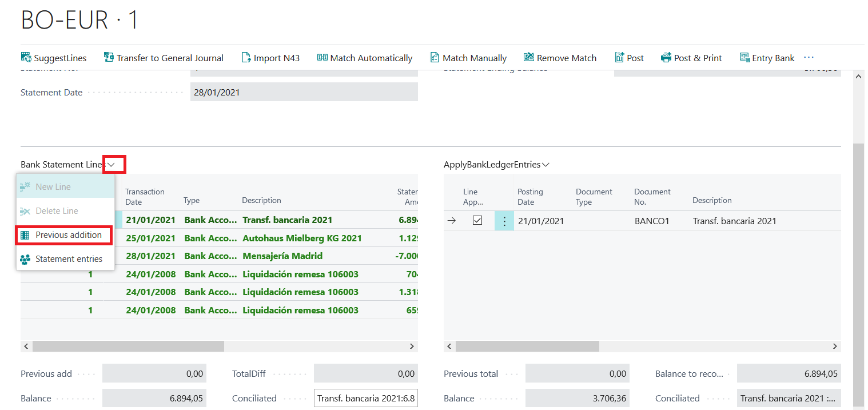This screenshot has width=868, height=410.
Task: Click the TotalDiff value field
Action: (x=366, y=373)
